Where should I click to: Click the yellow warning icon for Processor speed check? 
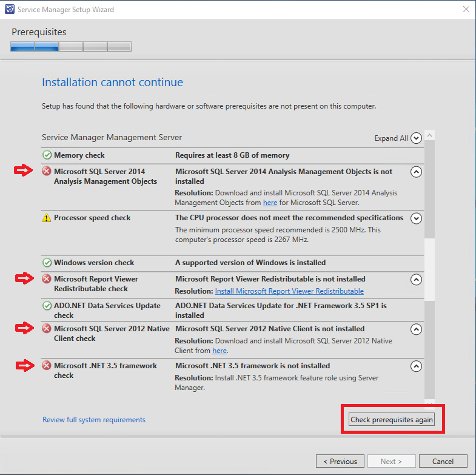47,218
